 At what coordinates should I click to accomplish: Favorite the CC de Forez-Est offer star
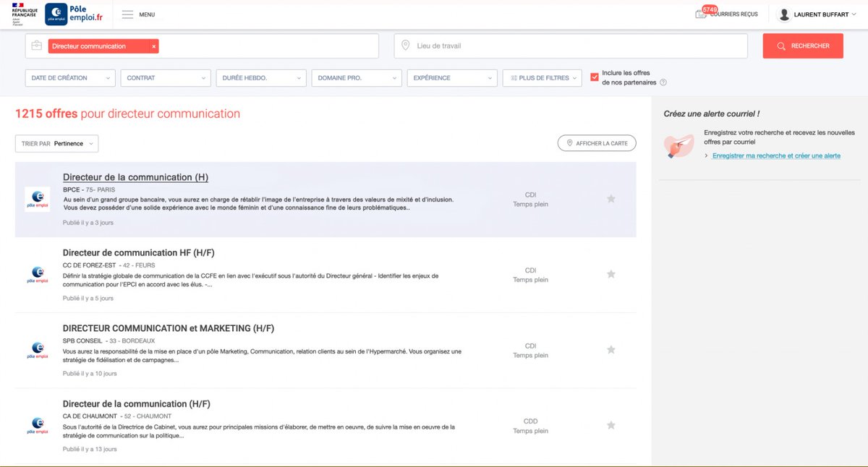point(611,274)
